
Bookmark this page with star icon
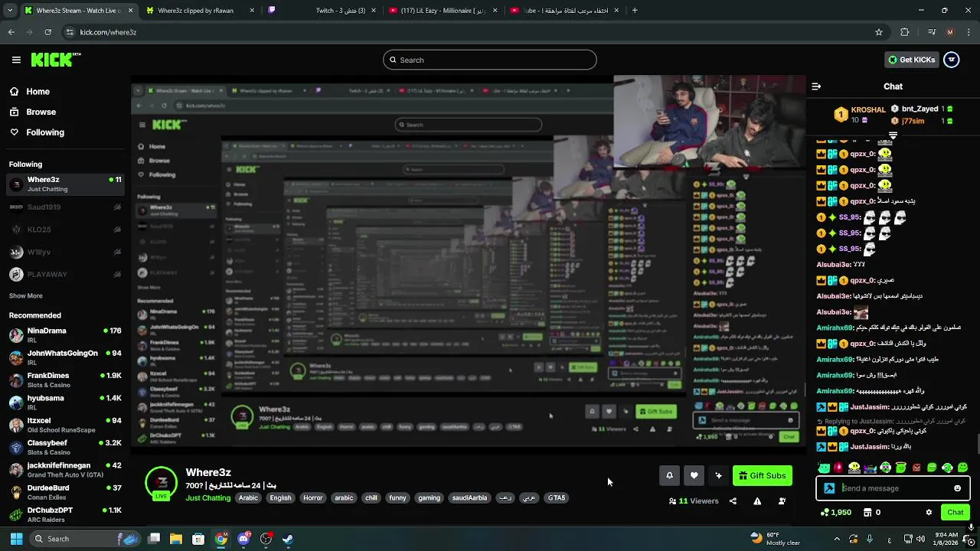point(879,32)
